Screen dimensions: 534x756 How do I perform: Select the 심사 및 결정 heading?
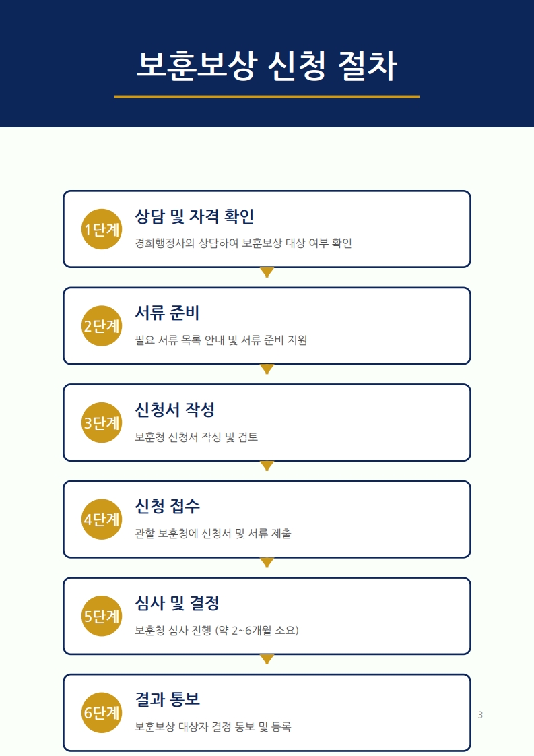click(177, 603)
